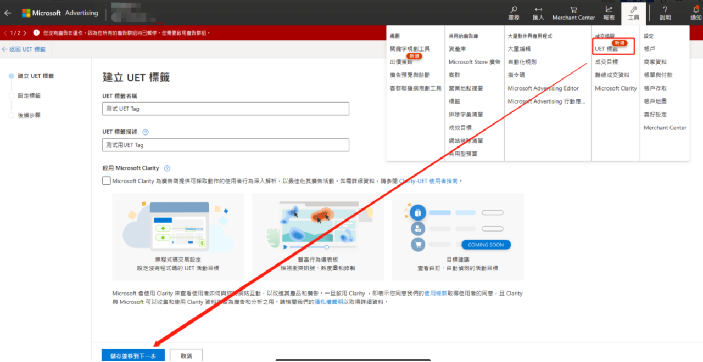Click the back arrow beside Microsoft logo
Image resolution: width=703 pixels, height=362 pixels.
(7, 13)
